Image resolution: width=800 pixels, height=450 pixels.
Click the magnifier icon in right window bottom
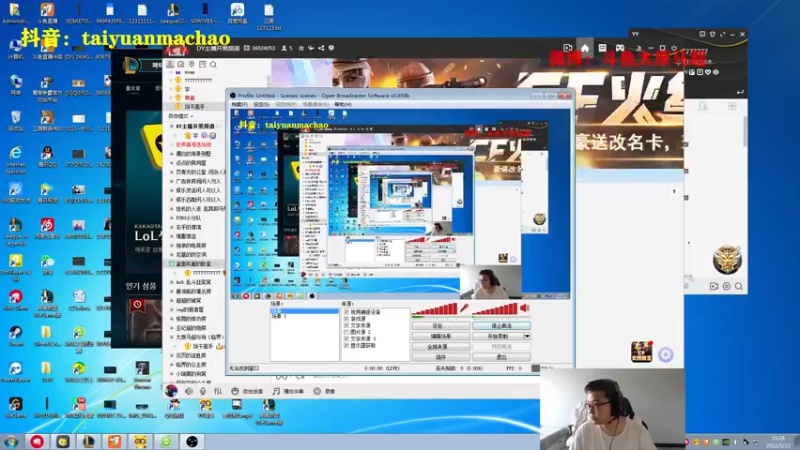click(x=738, y=286)
